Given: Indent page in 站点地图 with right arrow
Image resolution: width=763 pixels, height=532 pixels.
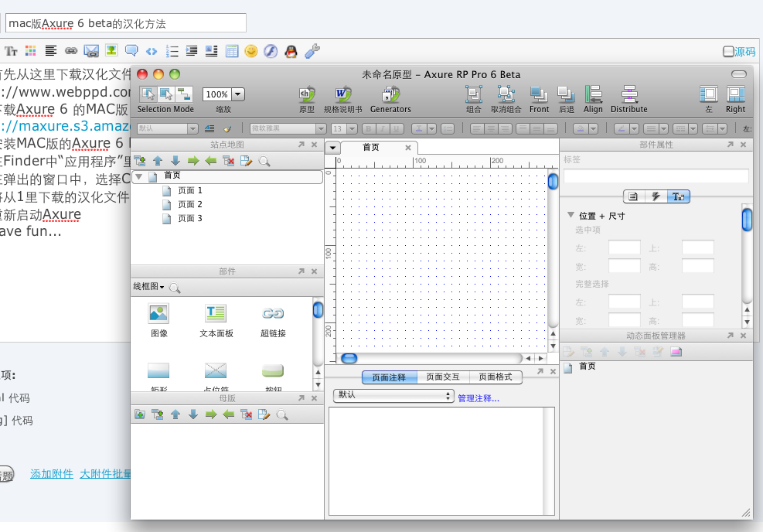Looking at the screenshot, I should [x=193, y=161].
